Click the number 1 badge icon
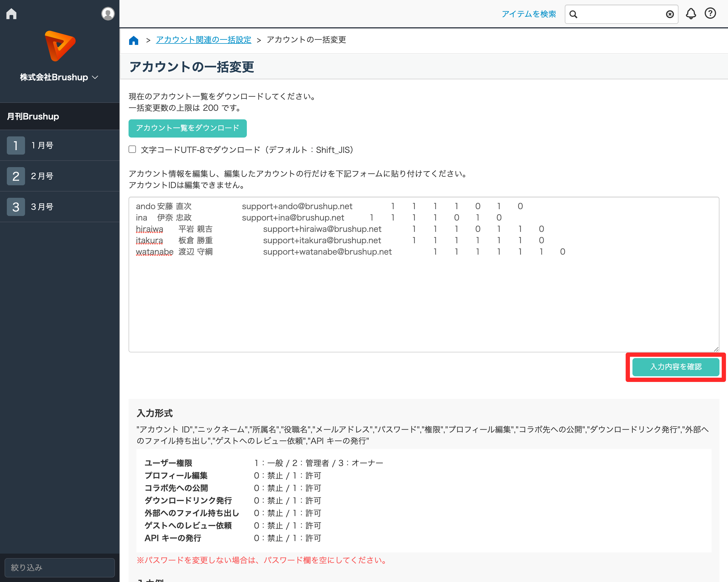Screen dimensions: 728x582 [16, 145]
